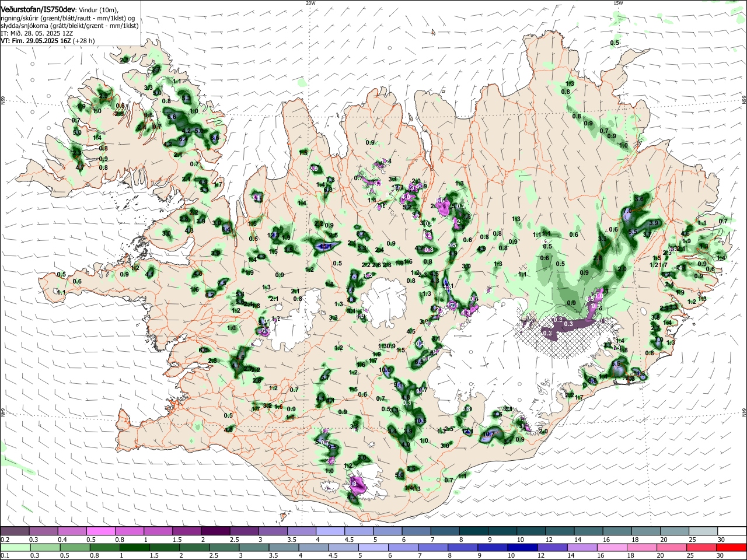Click the 6.6 precipitation value in Westfjords
The height and width of the screenshot is (560, 747).
point(172,117)
